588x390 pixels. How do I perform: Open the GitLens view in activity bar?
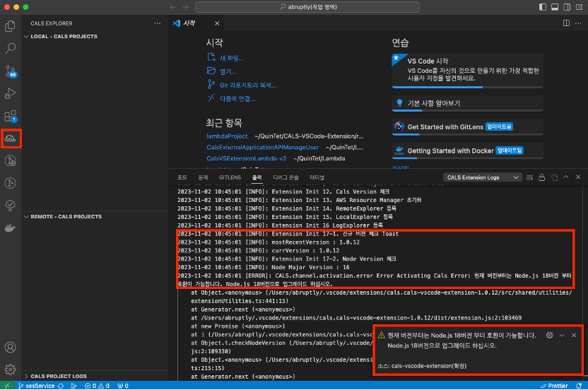(10, 183)
